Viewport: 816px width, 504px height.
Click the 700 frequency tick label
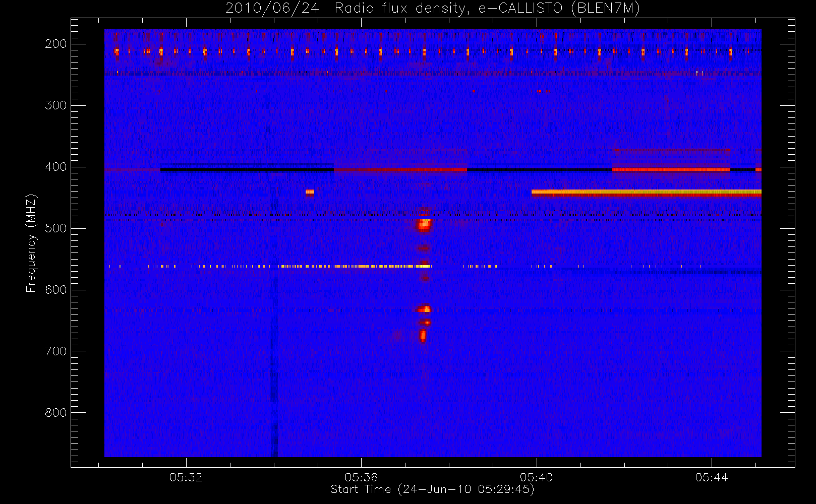coord(56,351)
